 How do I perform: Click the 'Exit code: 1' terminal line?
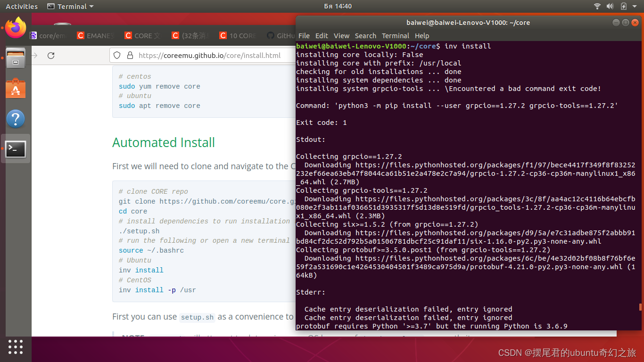[322, 123]
